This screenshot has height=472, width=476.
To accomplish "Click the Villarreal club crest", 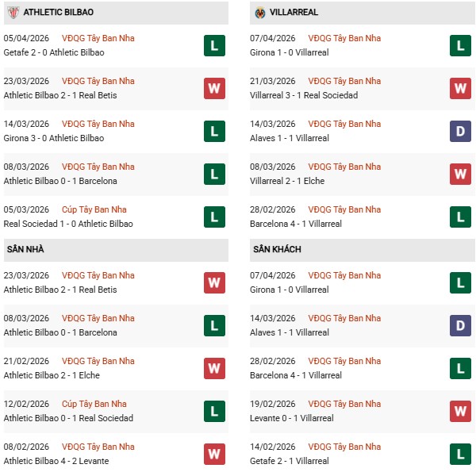I will click(x=259, y=13).
